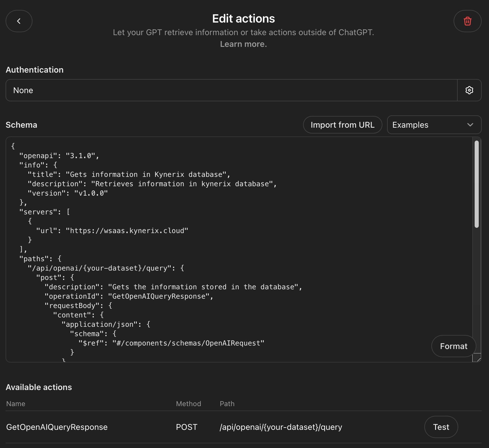Viewport: 489px width, 448px height.
Task: Open authentication settings gear icon
Action: 469,90
